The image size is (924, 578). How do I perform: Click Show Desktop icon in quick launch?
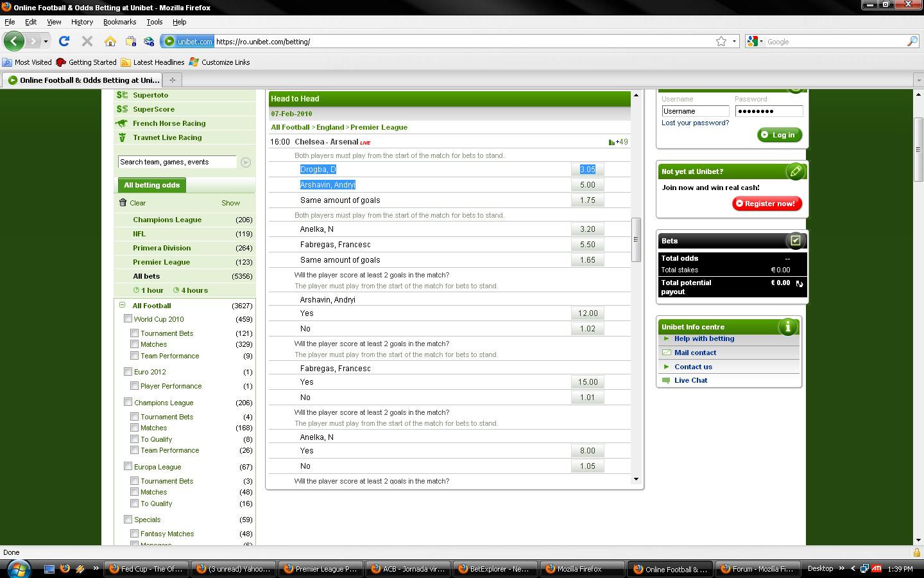(49, 569)
